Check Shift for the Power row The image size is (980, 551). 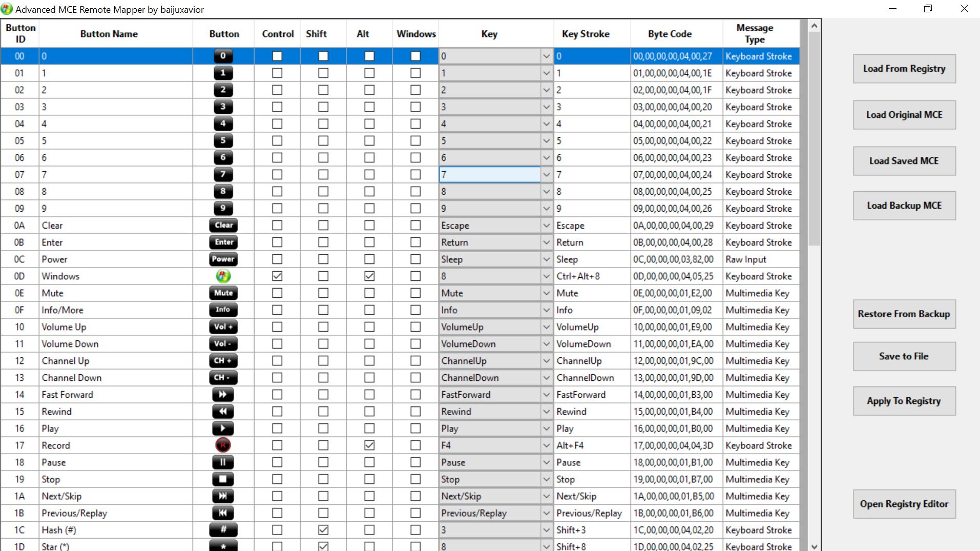click(323, 259)
